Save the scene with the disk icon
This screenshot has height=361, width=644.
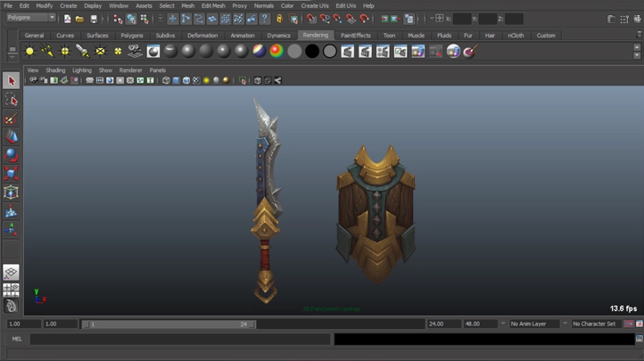(94, 19)
